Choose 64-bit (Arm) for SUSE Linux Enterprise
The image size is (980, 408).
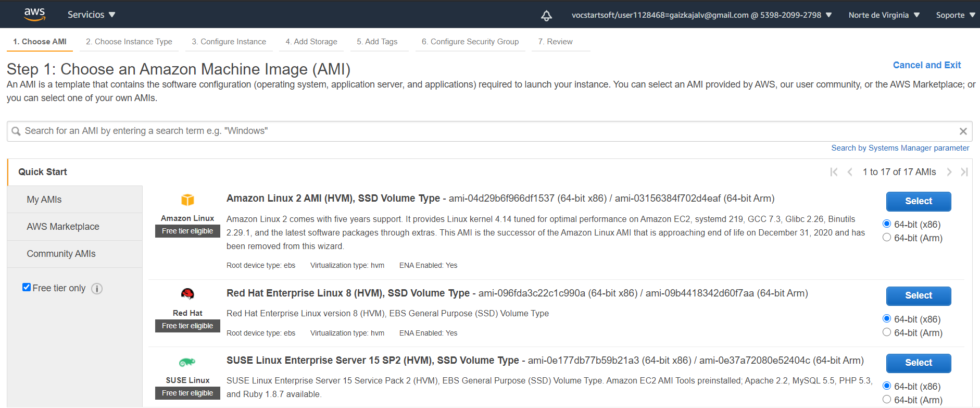[x=887, y=400]
